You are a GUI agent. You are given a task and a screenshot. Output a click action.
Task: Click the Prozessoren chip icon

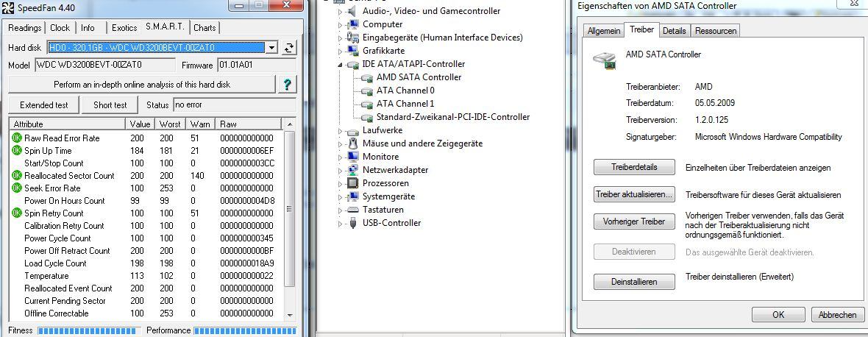coord(352,183)
